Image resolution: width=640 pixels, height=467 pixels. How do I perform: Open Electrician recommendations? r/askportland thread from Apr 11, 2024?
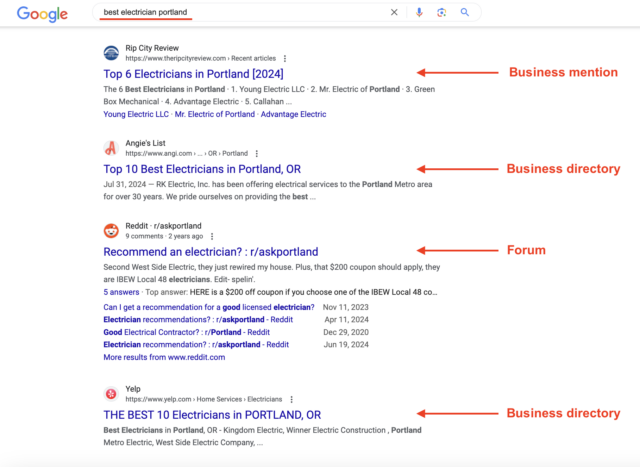[x=198, y=320]
